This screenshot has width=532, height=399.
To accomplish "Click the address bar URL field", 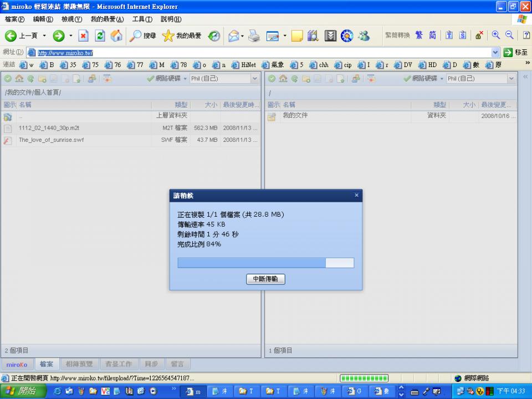I will pos(259,52).
